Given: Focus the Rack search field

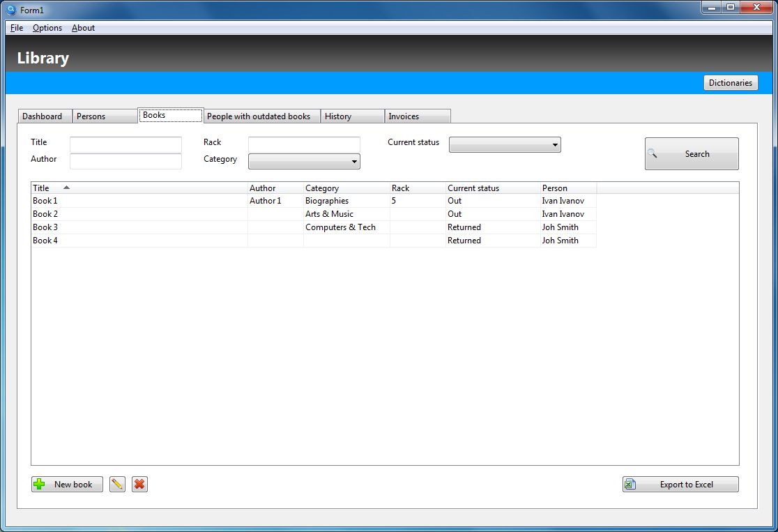Looking at the screenshot, I should [x=304, y=144].
